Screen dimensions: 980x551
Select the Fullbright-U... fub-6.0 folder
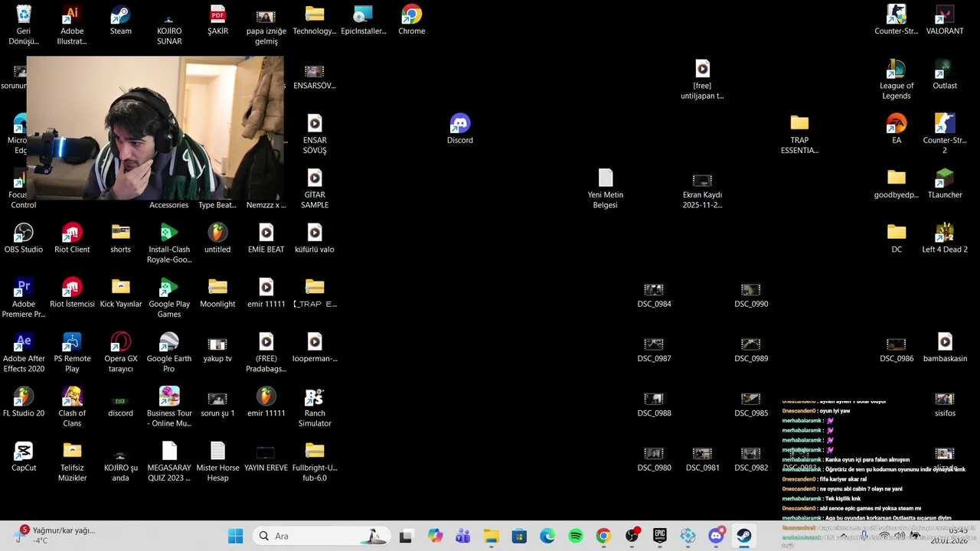(x=315, y=462)
